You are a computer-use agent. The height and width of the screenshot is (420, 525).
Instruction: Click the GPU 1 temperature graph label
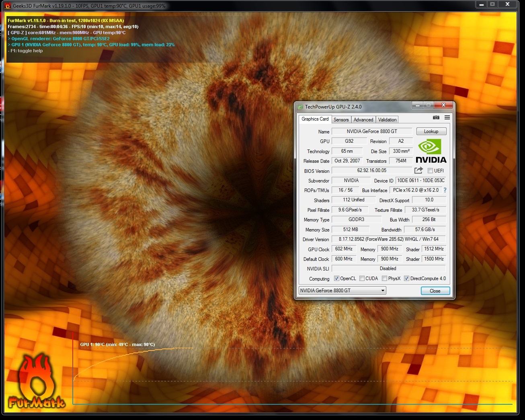point(117,344)
